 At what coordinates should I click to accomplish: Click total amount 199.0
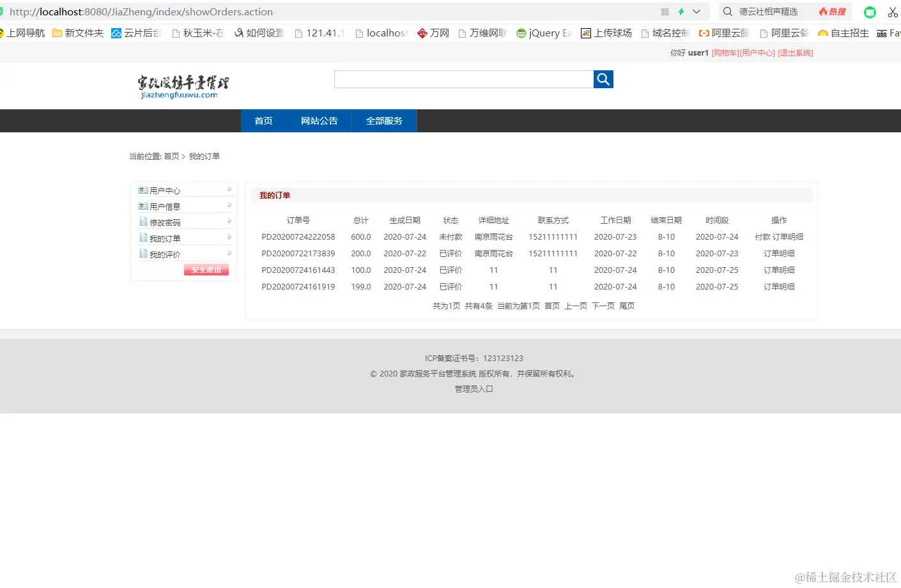pos(361,287)
